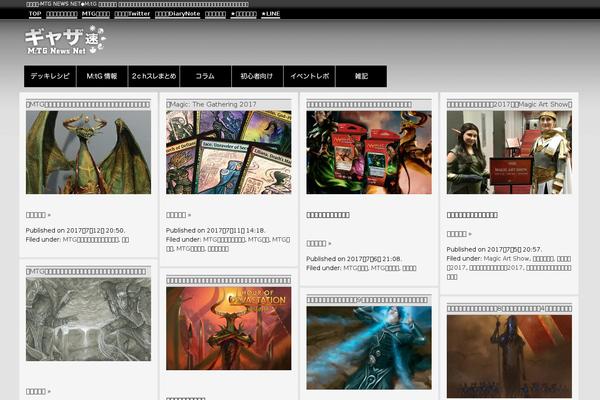Click read-more link above 2017/7/11 14:18 post
This screenshot has height=400, width=600.
coord(178,215)
